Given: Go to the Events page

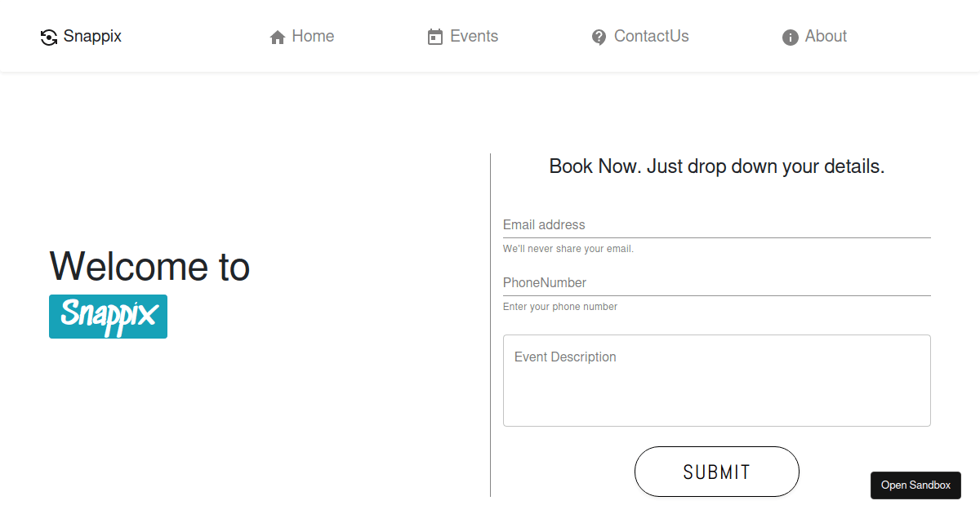Looking at the screenshot, I should click(474, 36).
